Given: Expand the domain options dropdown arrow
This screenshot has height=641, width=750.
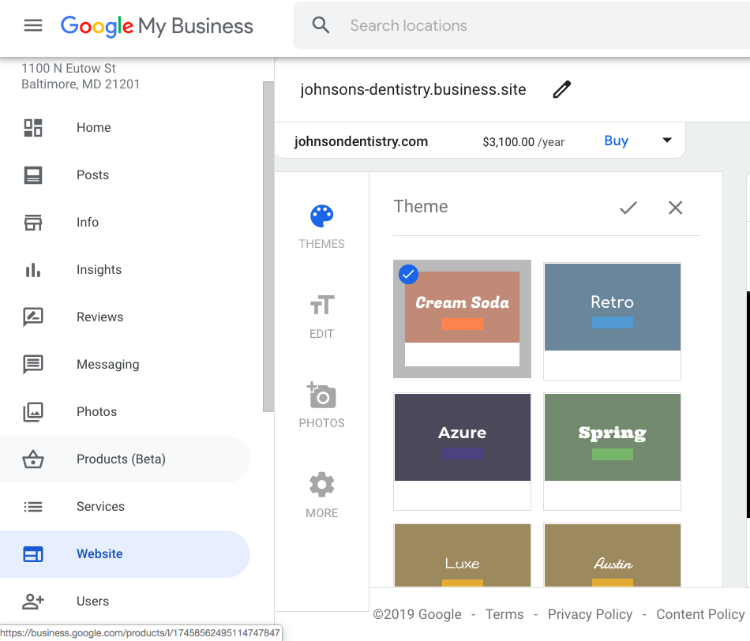Looking at the screenshot, I should [x=667, y=140].
